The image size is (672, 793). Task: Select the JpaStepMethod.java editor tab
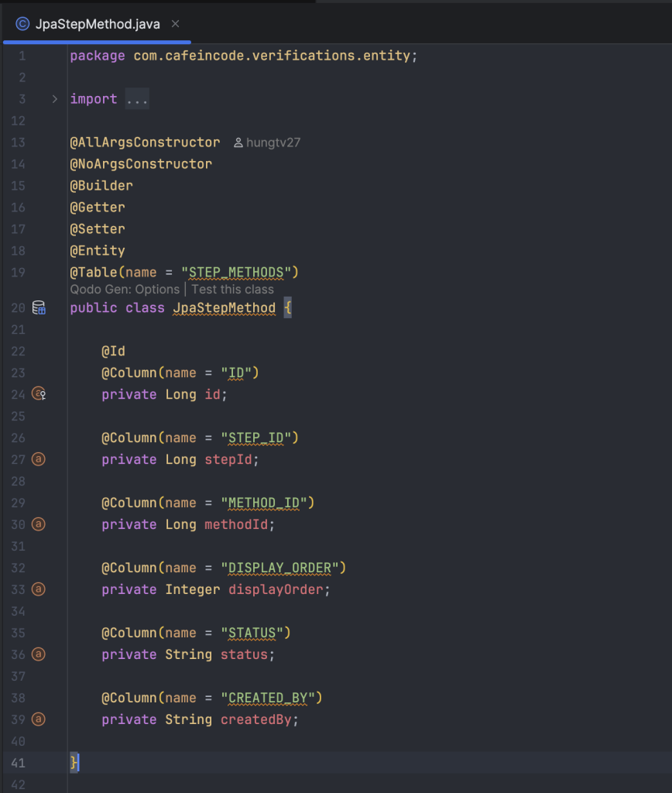point(97,24)
